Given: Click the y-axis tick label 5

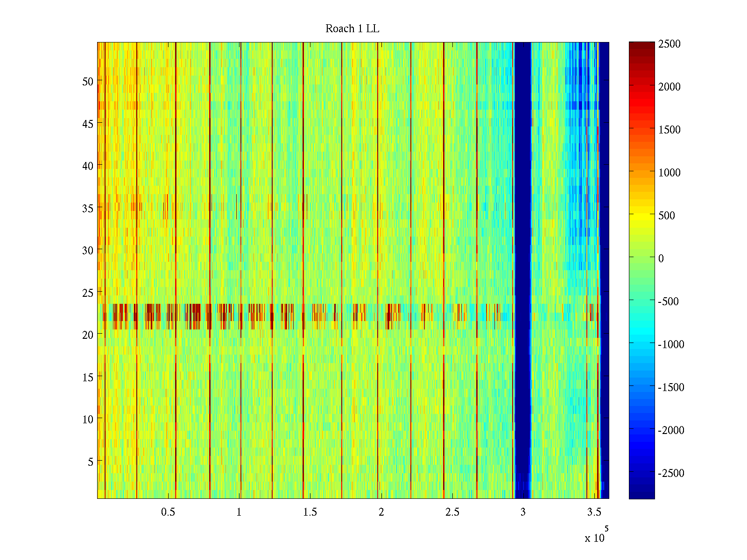Looking at the screenshot, I should [91, 462].
